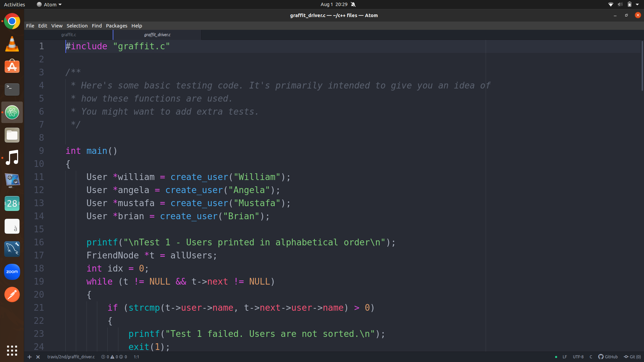644x362 pixels.
Task: Launch Google Chrome from the dock
Action: point(12,21)
